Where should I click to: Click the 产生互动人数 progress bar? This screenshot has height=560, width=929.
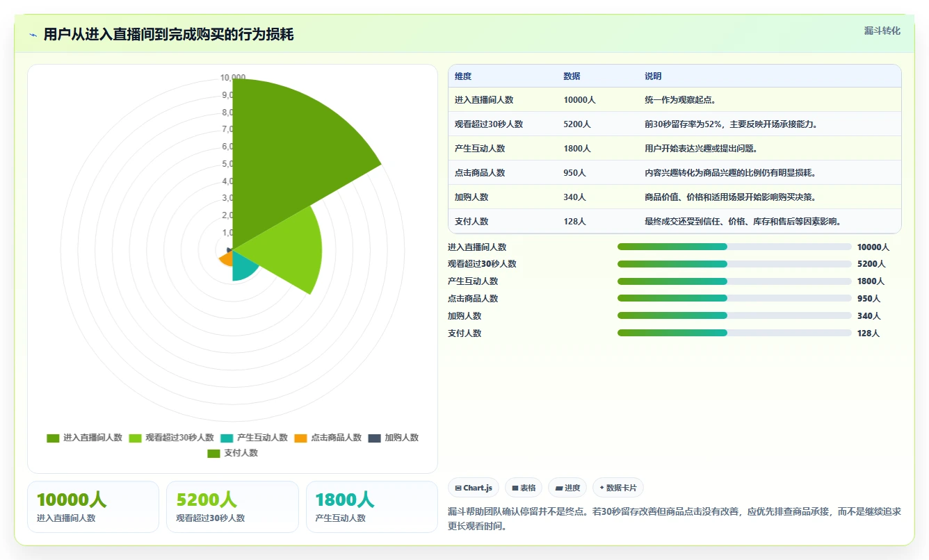coord(734,281)
